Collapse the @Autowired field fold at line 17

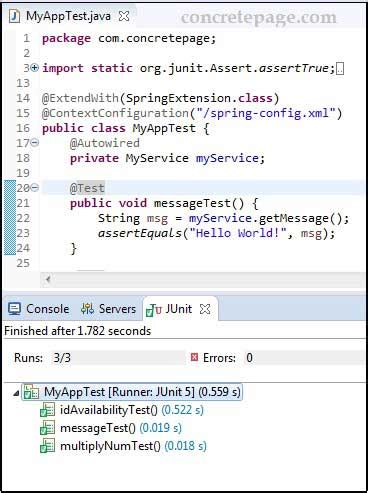tap(34, 143)
